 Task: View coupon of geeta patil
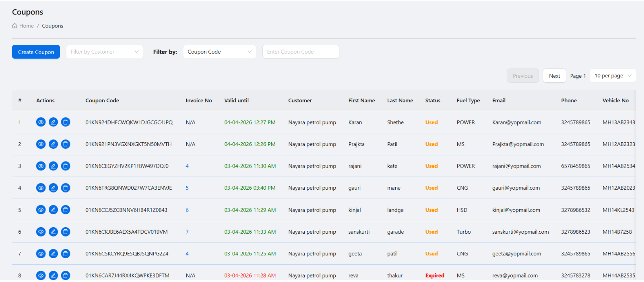[x=41, y=253]
